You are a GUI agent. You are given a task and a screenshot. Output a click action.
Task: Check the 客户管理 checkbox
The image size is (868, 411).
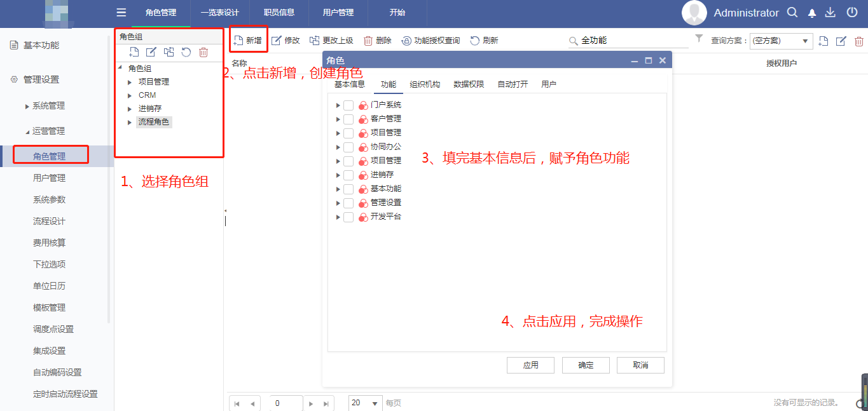pyautogui.click(x=348, y=118)
